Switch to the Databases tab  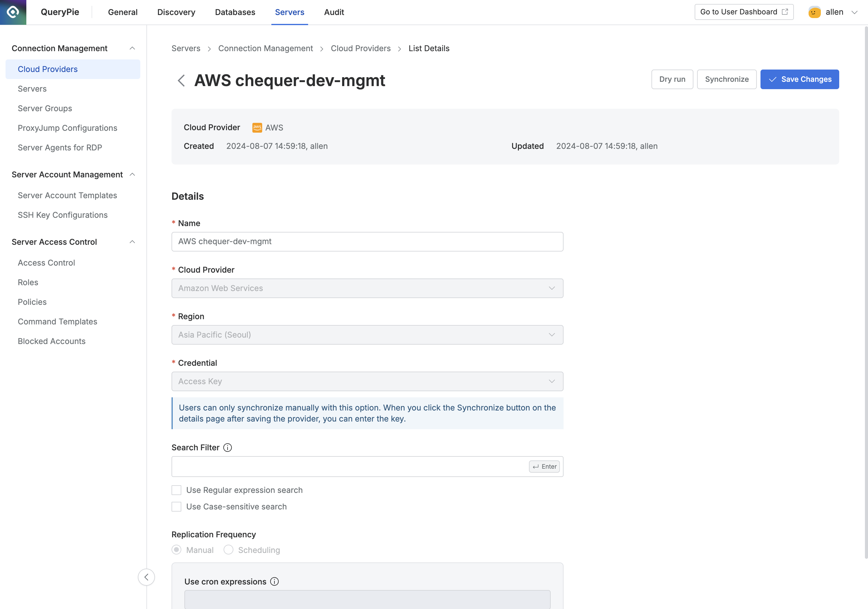point(235,12)
